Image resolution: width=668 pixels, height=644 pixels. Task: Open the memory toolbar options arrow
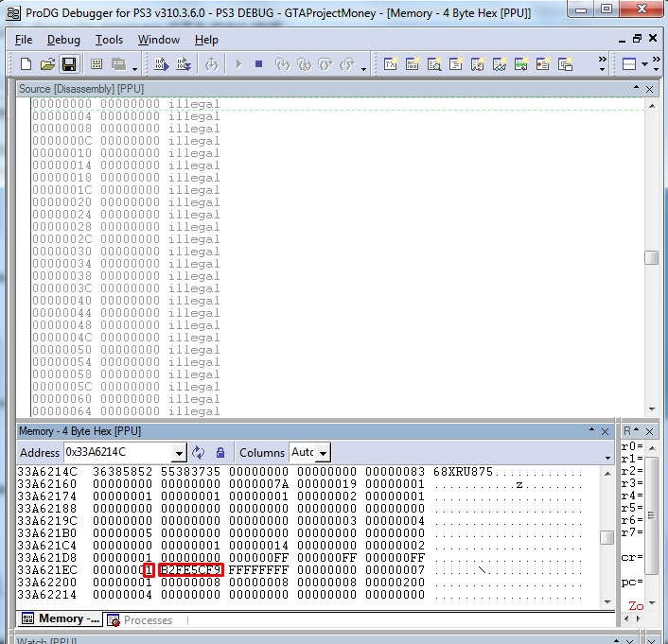(607, 459)
